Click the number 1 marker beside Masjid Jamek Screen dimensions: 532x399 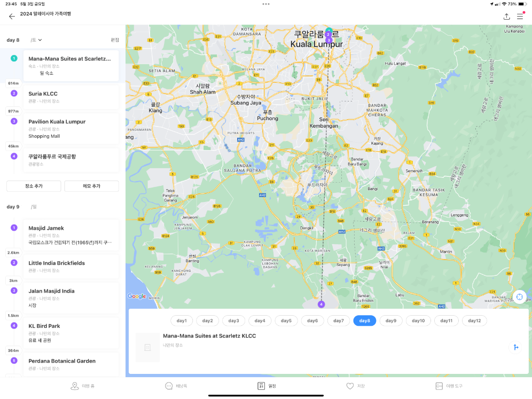pos(14,228)
